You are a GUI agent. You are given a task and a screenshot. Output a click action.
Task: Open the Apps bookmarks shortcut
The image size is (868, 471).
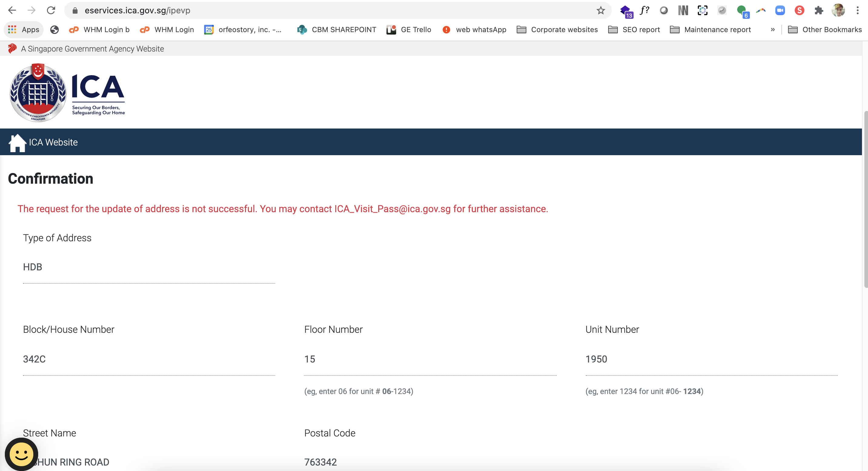[x=24, y=30]
